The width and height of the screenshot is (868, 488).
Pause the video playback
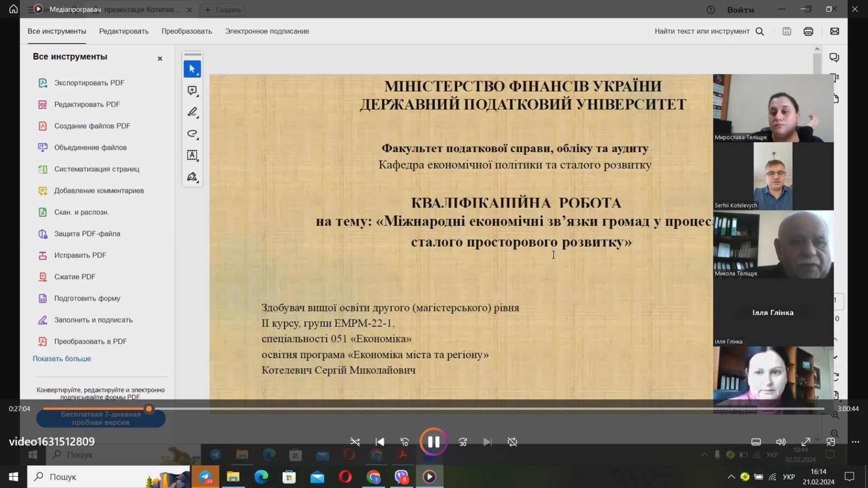tap(433, 442)
